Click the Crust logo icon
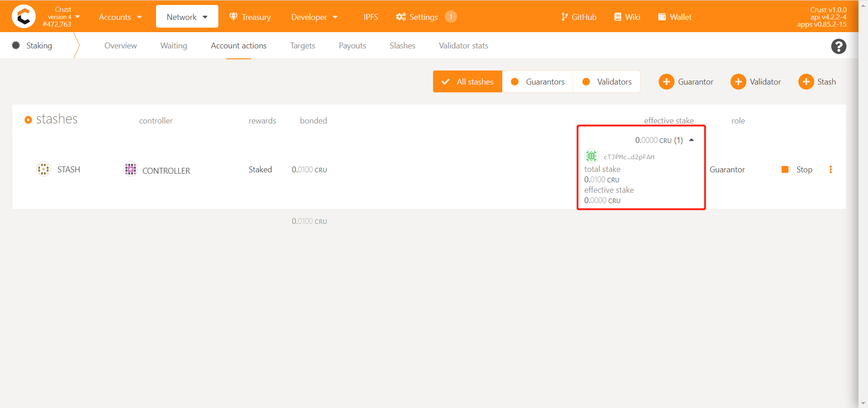 24,16
